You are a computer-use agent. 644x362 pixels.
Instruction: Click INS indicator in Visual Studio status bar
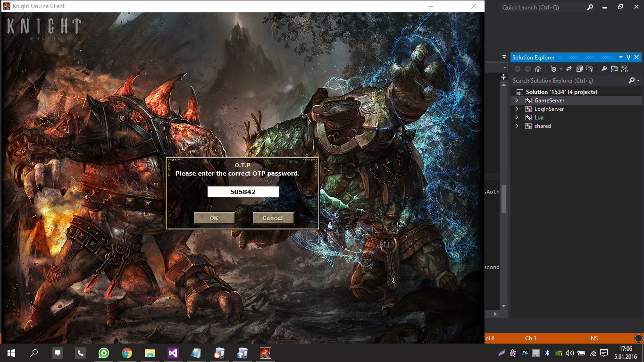[x=594, y=338]
